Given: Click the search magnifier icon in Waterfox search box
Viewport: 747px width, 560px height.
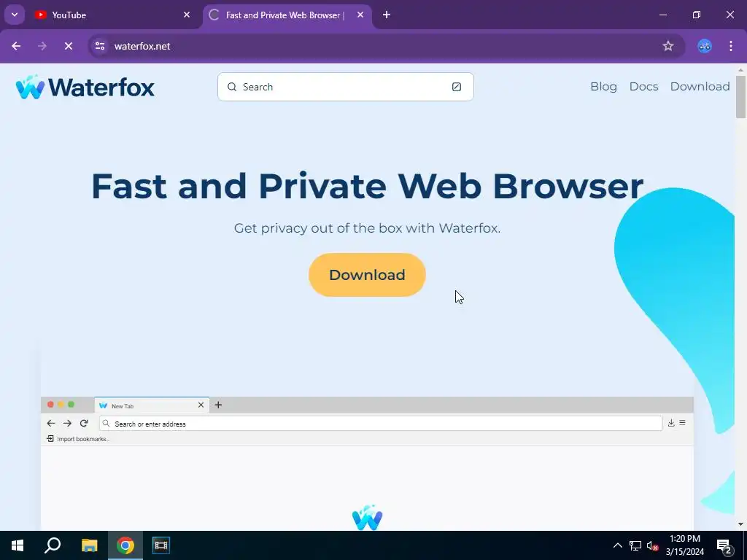Looking at the screenshot, I should click(x=231, y=87).
